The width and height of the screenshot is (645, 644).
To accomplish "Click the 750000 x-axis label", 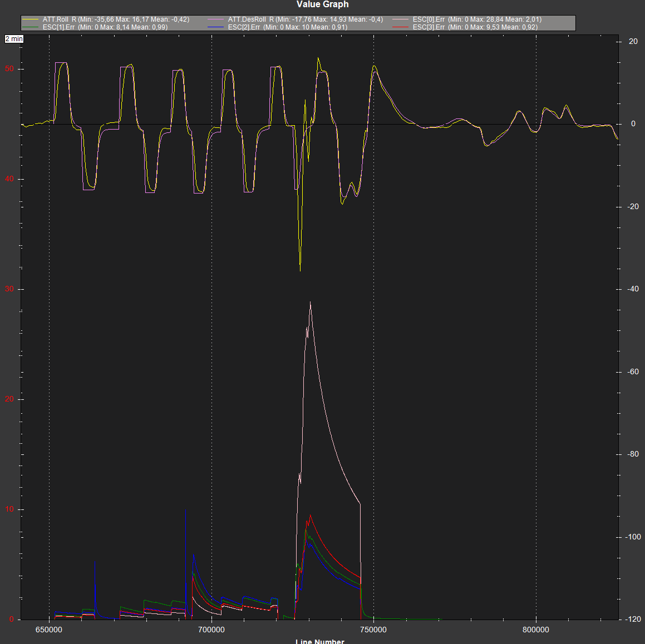I will 373,630.
